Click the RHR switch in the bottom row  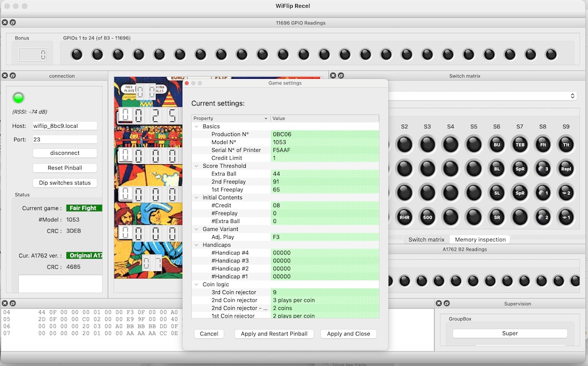click(x=405, y=217)
